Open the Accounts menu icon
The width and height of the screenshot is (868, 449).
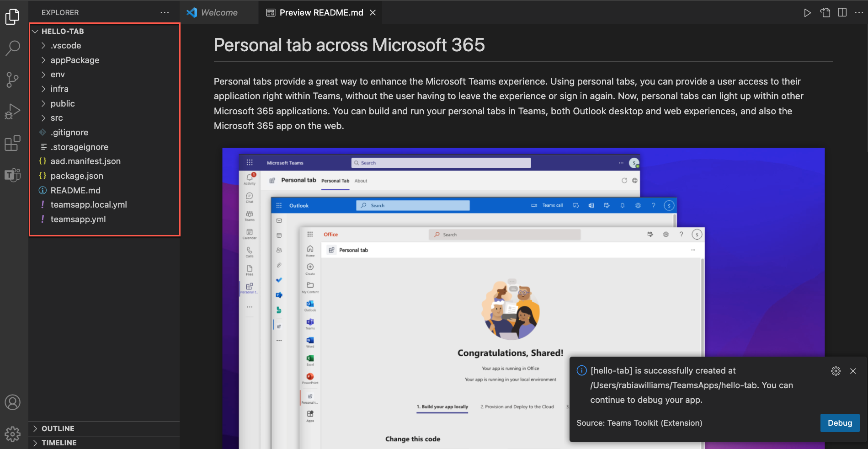pos(13,402)
